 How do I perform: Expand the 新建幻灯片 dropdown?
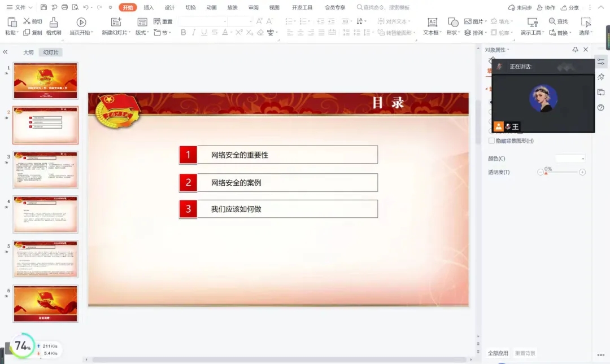(116, 33)
